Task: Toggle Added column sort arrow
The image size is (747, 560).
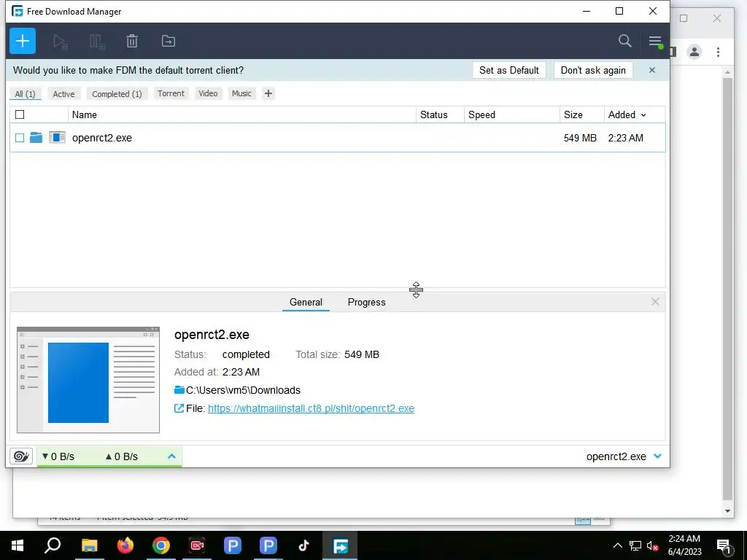Action: (x=643, y=115)
